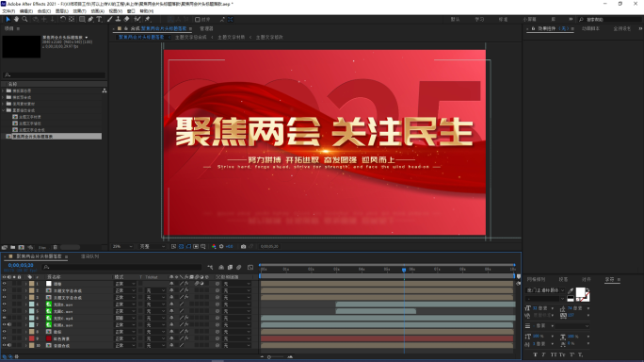Open the Effect menu

[x=80, y=11]
